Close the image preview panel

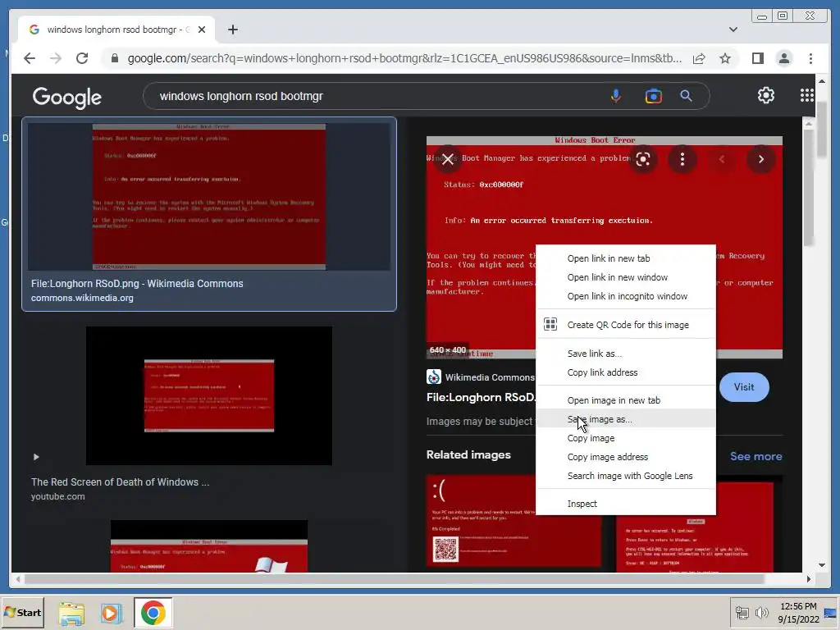(449, 159)
